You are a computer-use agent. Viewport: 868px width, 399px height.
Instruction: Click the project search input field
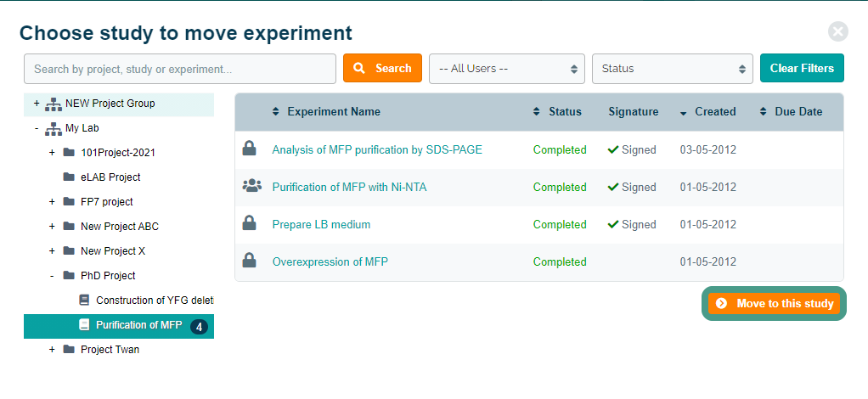coord(180,69)
